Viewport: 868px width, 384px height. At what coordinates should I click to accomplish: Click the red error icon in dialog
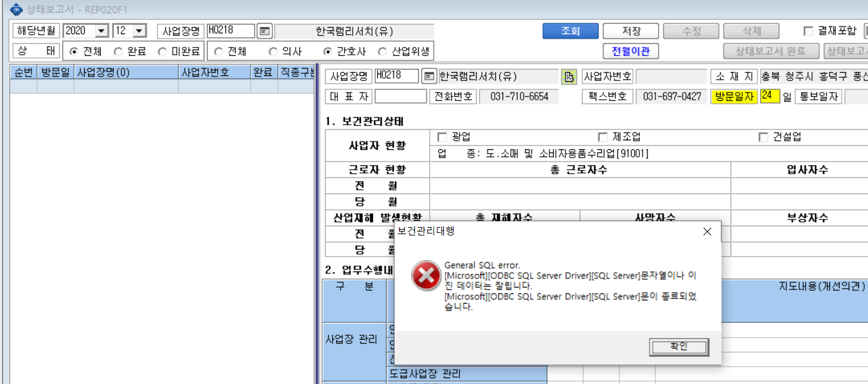(x=426, y=276)
